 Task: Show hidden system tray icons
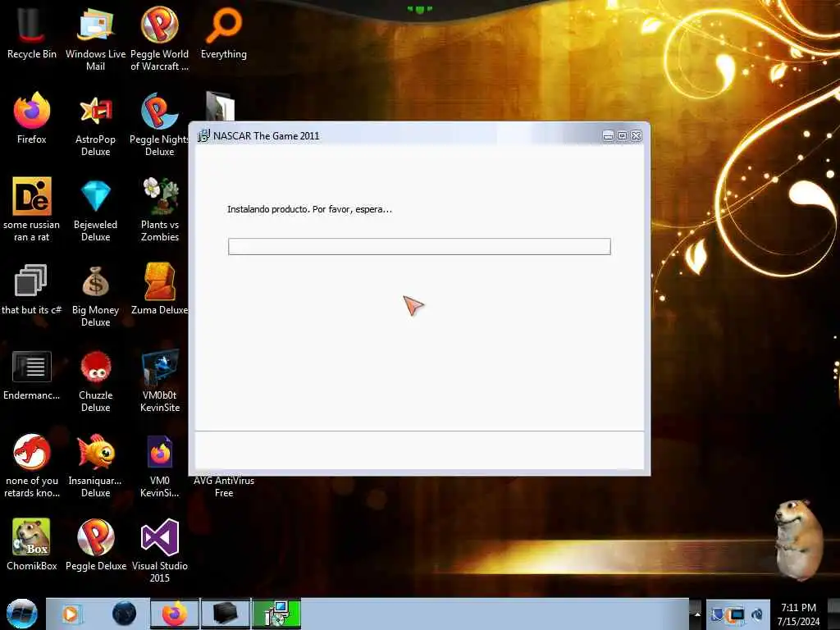click(x=697, y=614)
